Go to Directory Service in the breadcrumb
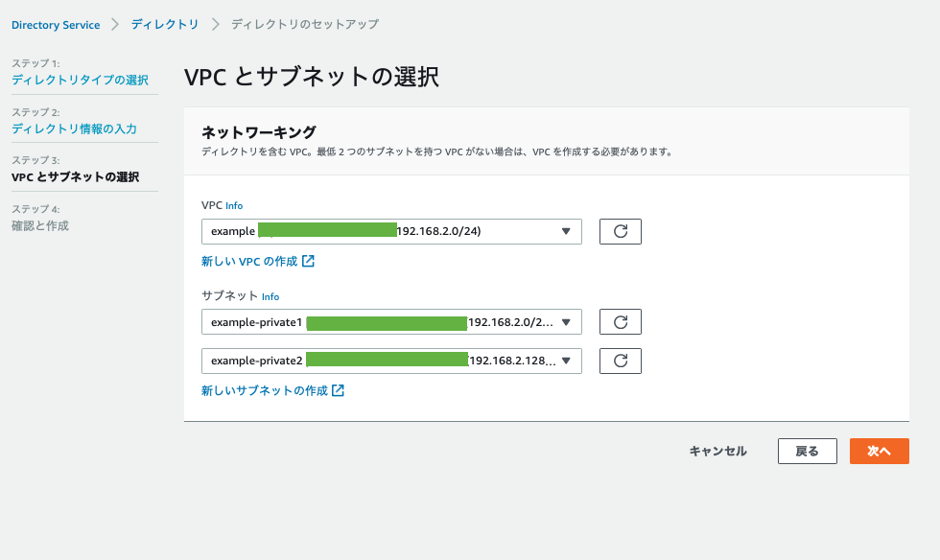This screenshot has width=940, height=560. (56, 25)
